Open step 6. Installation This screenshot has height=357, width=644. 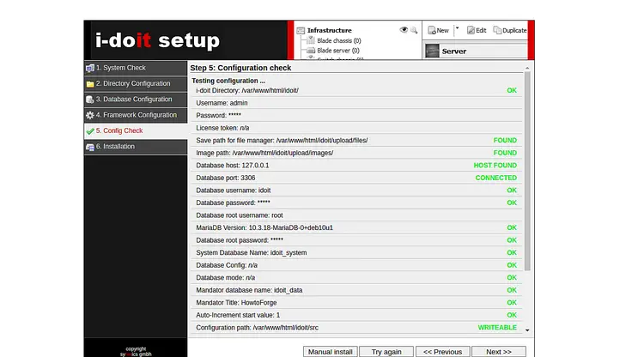click(x=136, y=147)
